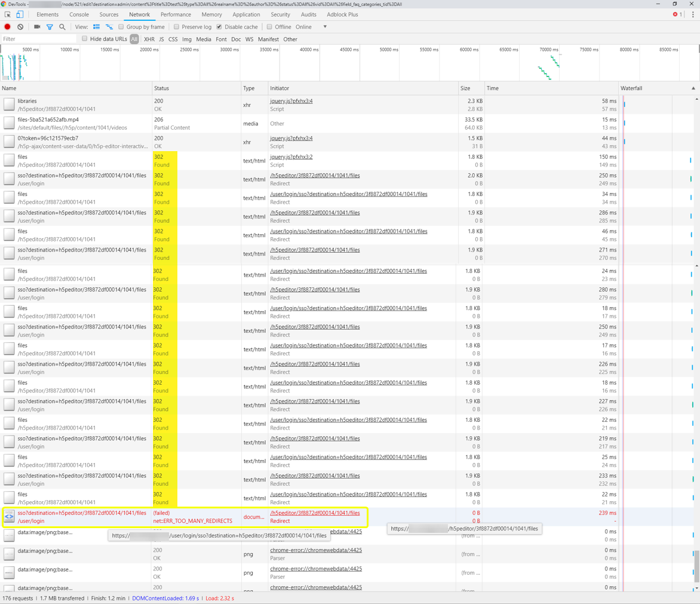Check Hide data URLs

coord(84,39)
